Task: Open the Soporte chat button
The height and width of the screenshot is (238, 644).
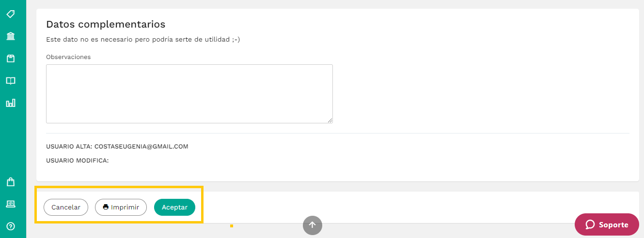Action: pos(607,224)
